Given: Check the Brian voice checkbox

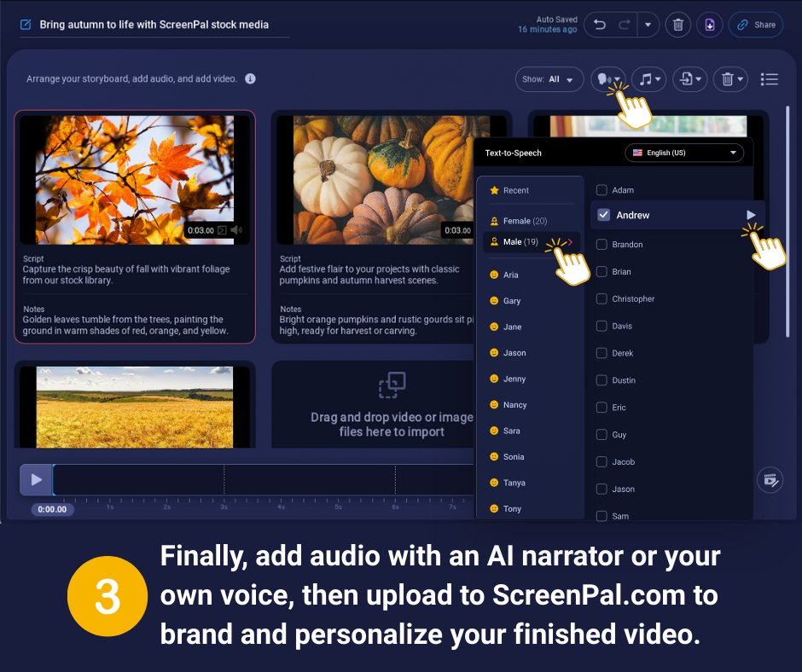Looking at the screenshot, I should [x=602, y=271].
